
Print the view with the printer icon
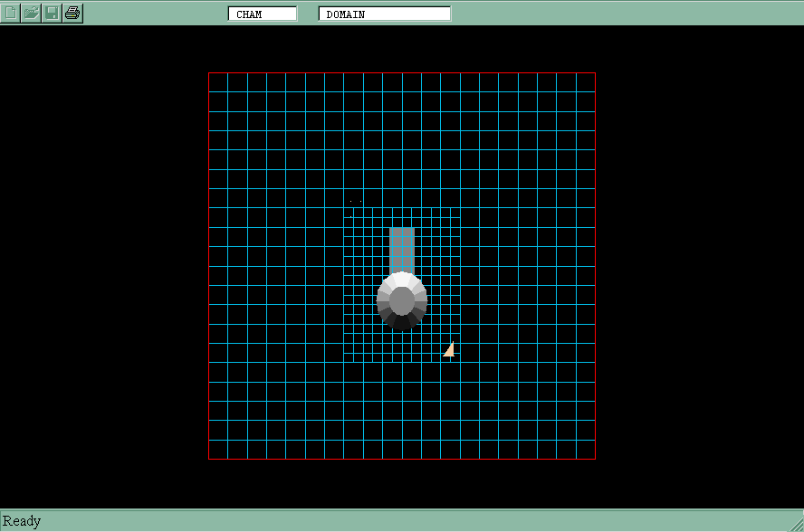click(73, 13)
